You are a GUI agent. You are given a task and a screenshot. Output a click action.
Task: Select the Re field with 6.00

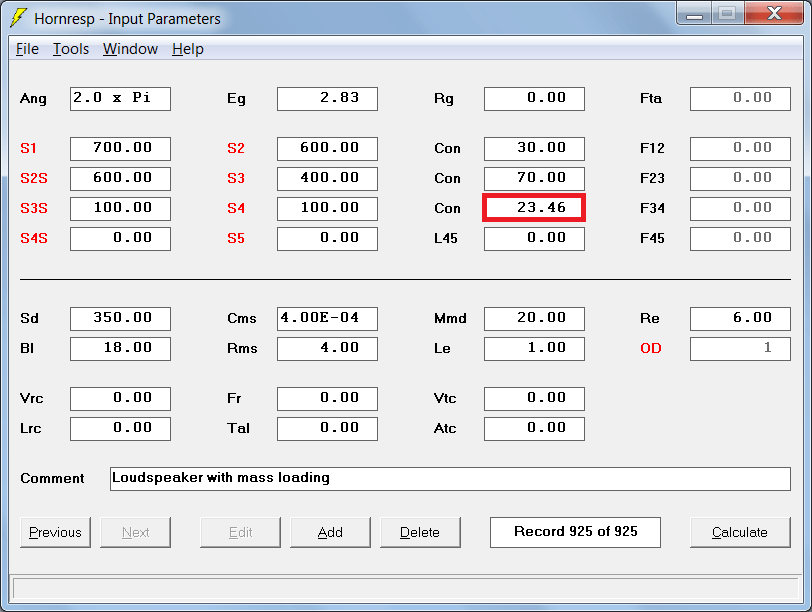tap(740, 319)
